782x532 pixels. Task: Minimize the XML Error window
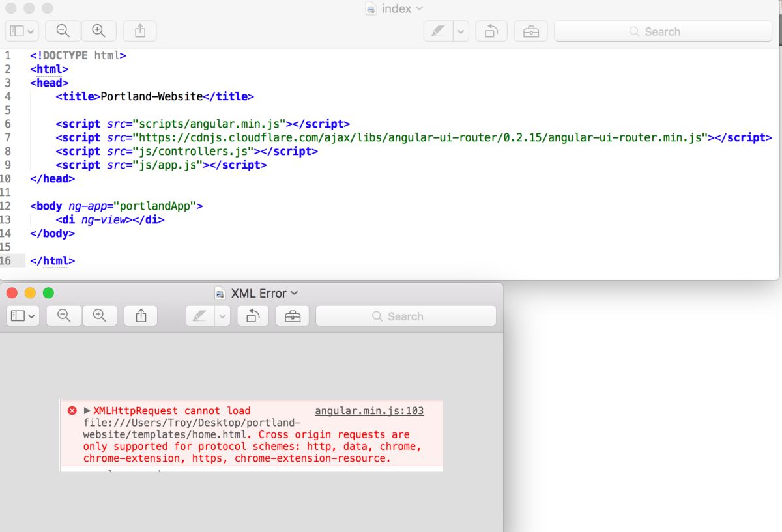coord(30,293)
